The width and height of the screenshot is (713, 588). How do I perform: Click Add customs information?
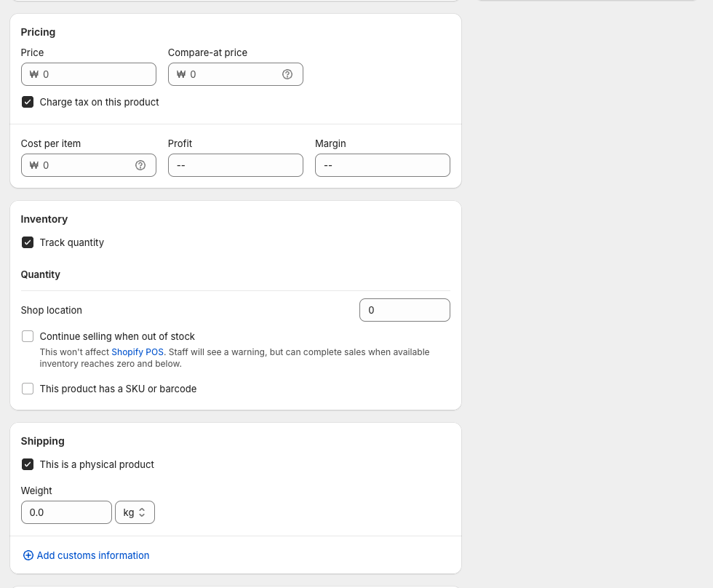[92, 555]
